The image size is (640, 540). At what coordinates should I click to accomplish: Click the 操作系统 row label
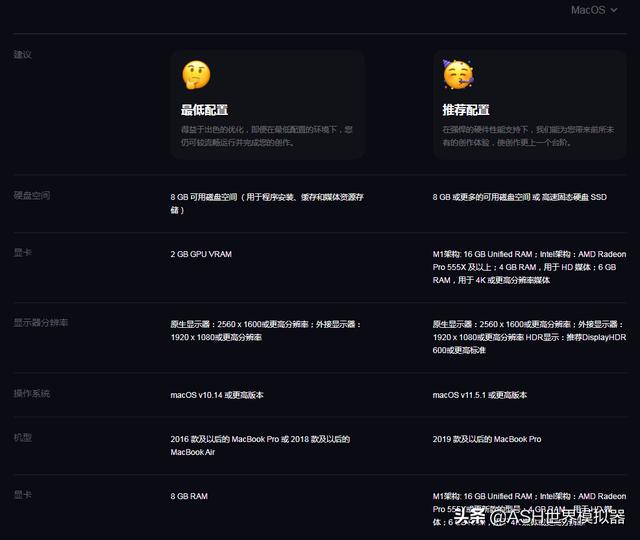[31, 394]
